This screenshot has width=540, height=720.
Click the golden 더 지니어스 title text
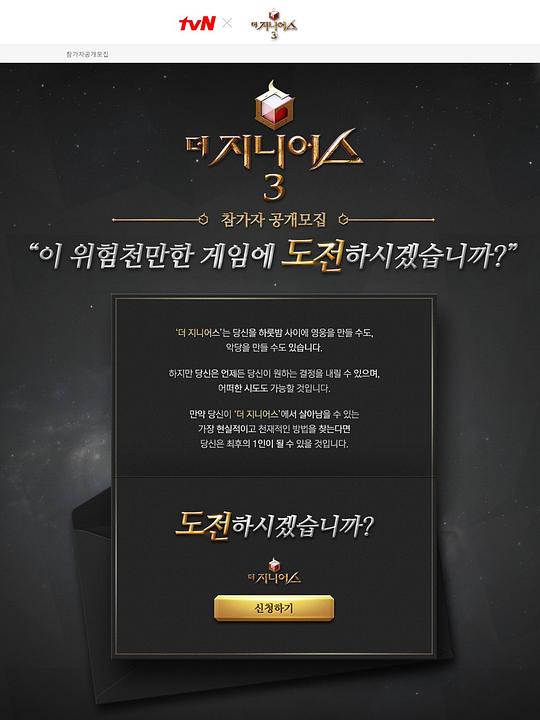pos(274,150)
